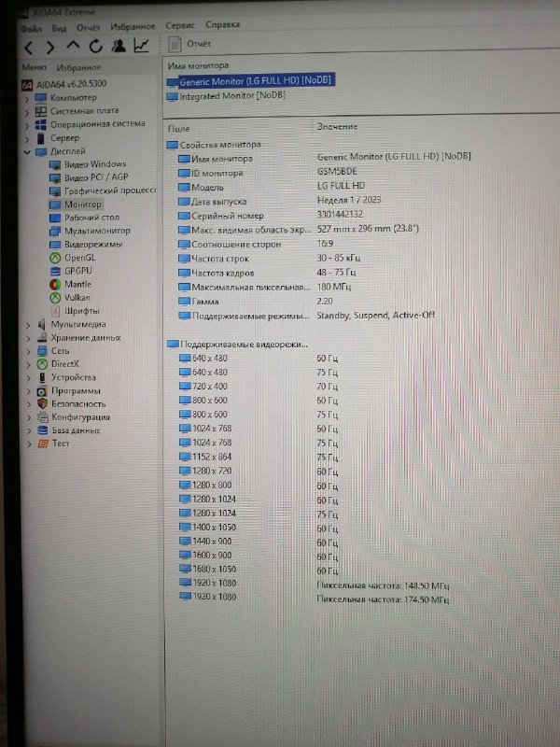Expand the Мультимедиа tree node
560x747 pixels.
click(27, 324)
